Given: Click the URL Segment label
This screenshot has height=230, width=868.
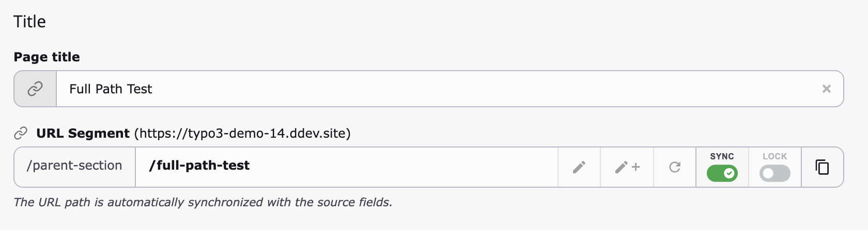Looking at the screenshot, I should (x=83, y=134).
